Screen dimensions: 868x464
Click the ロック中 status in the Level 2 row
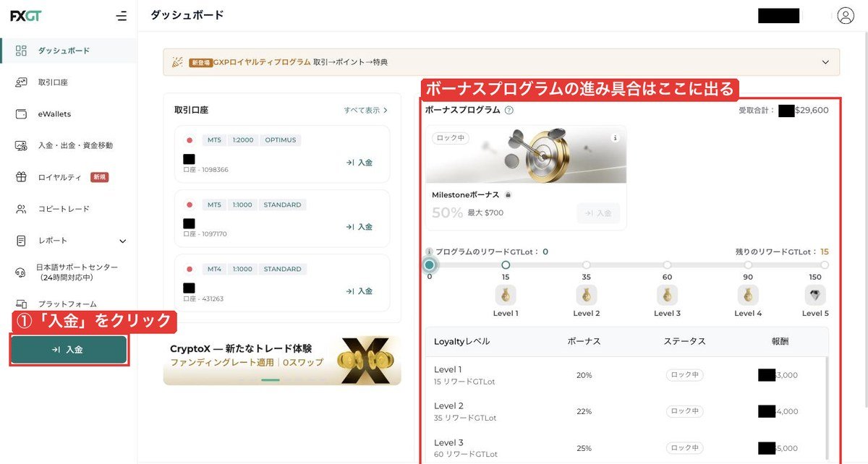pos(685,411)
